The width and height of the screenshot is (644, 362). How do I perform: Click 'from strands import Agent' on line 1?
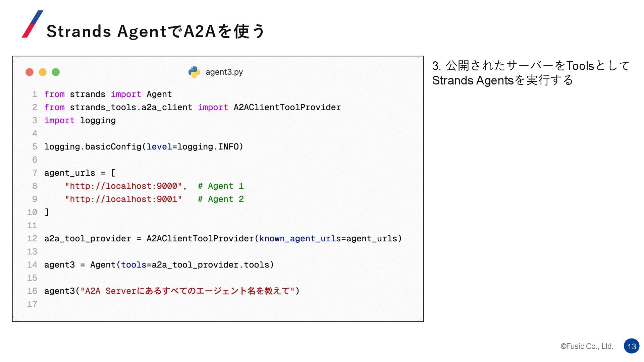click(108, 94)
